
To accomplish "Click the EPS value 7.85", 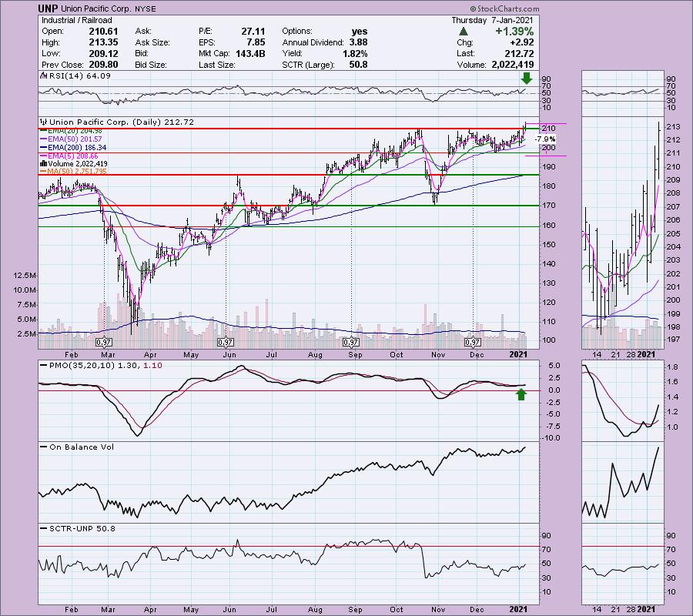I will click(x=256, y=42).
